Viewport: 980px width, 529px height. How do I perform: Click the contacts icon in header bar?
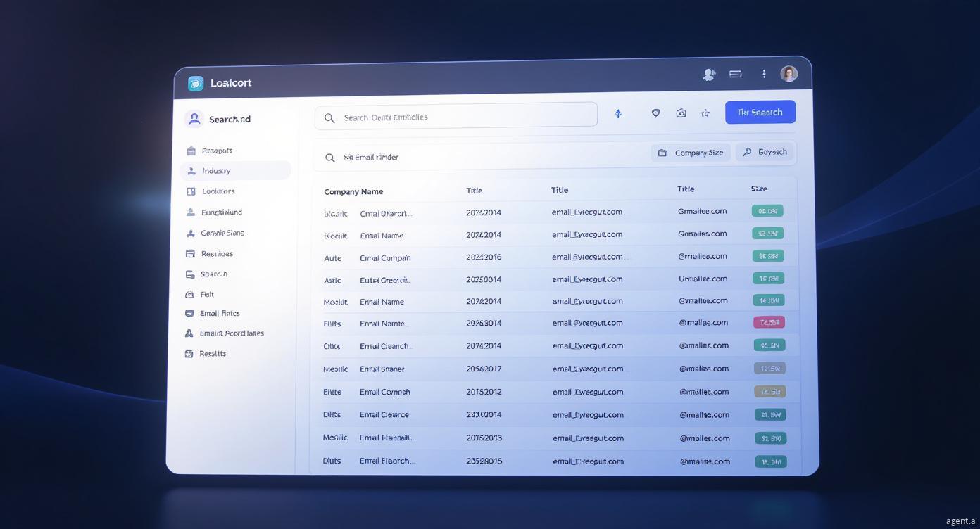coord(709,75)
